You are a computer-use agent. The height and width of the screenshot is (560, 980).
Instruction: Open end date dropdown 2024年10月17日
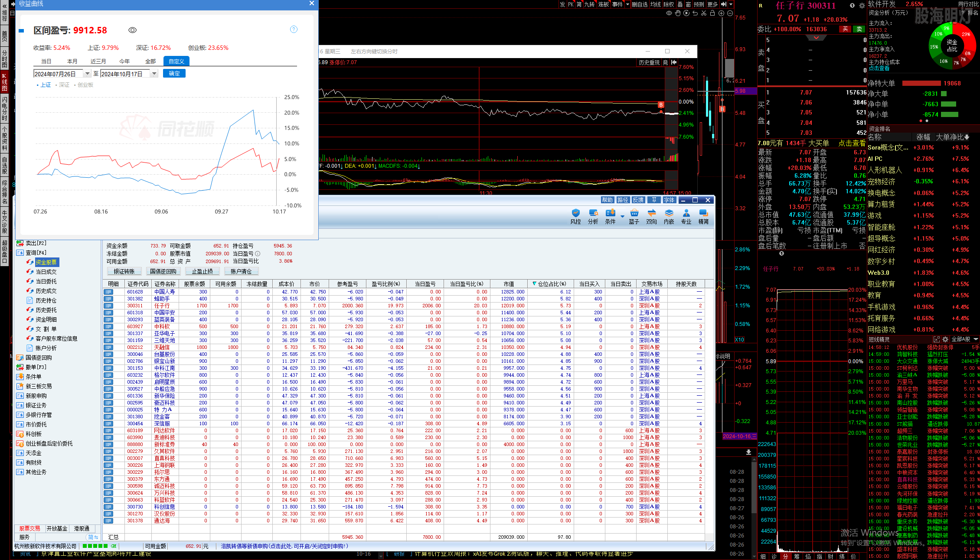(x=154, y=74)
